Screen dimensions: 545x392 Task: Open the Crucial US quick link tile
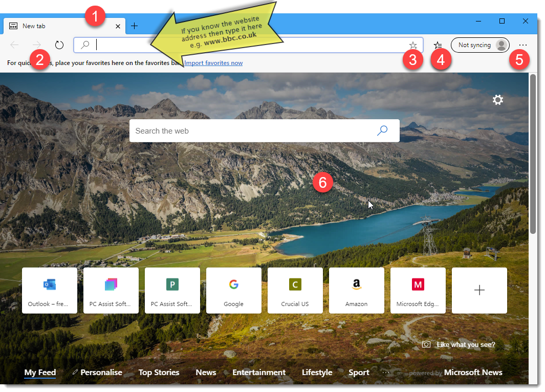point(295,291)
